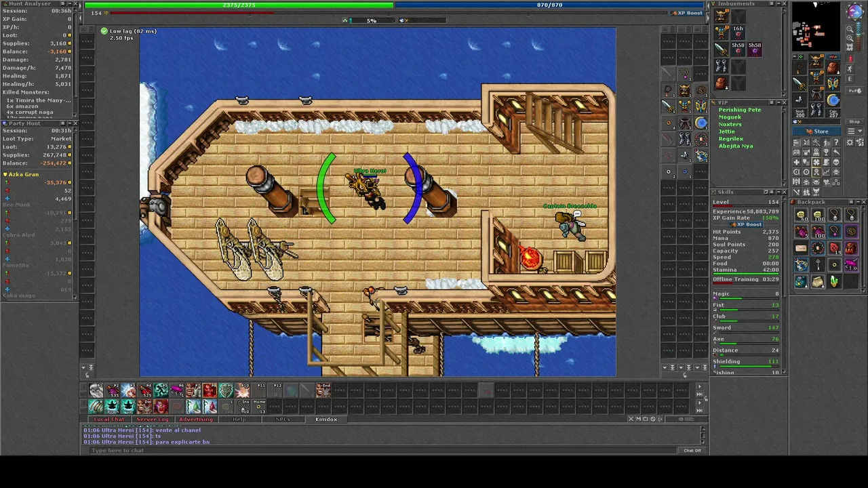
Task: Toggle the chase opponent running figure
Action: 850,69
